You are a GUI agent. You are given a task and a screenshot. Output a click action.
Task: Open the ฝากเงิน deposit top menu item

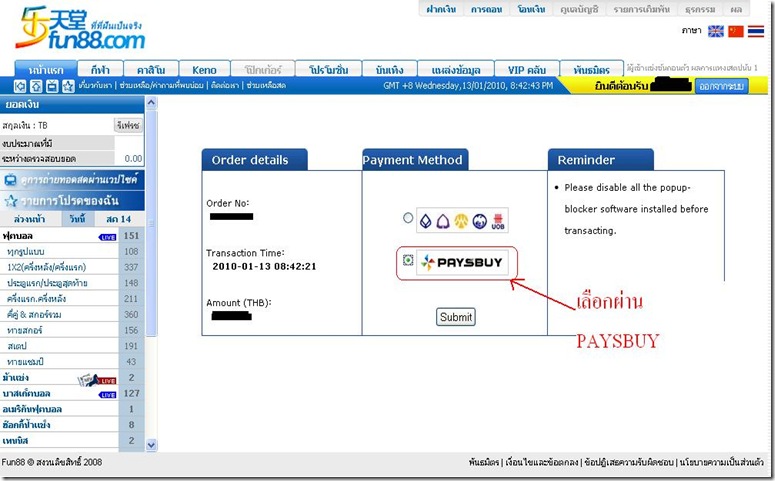coord(441,9)
